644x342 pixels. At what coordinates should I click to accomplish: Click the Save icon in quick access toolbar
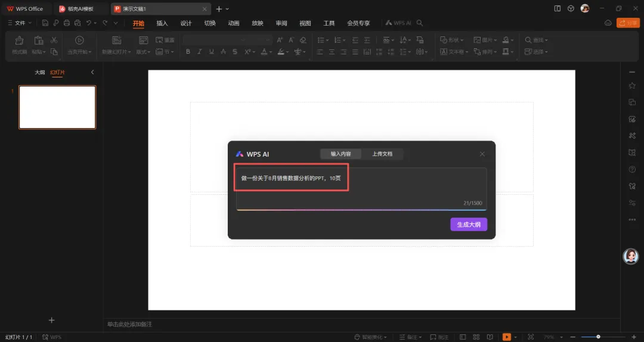[x=45, y=23]
